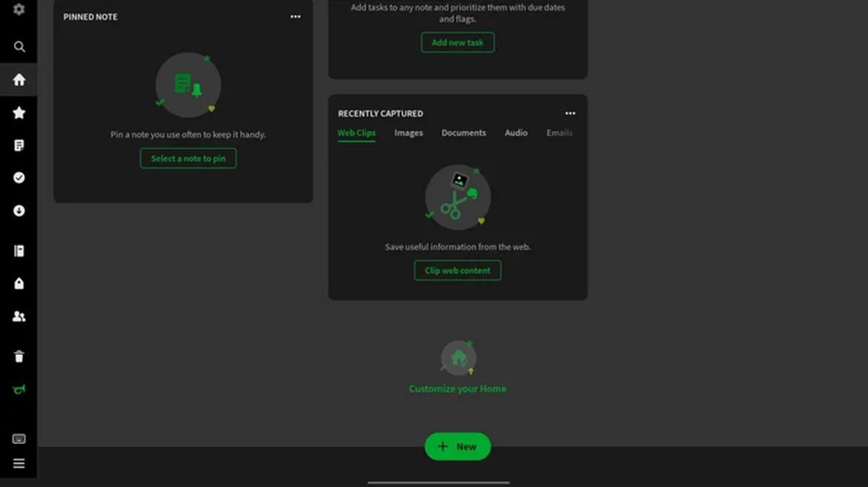Open Tasks via the checkmark circle icon

point(19,178)
